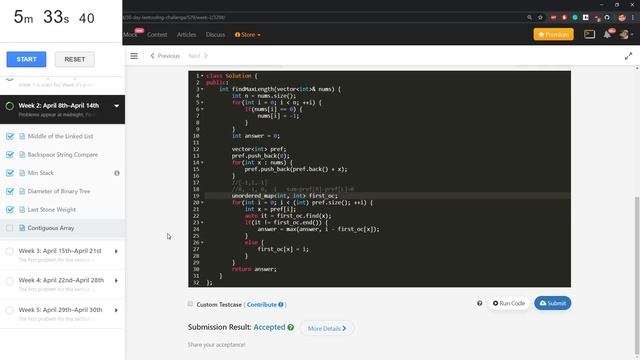The image size is (640, 360).
Task: Enable the Custom Testcase checkbox
Action: tap(190, 304)
